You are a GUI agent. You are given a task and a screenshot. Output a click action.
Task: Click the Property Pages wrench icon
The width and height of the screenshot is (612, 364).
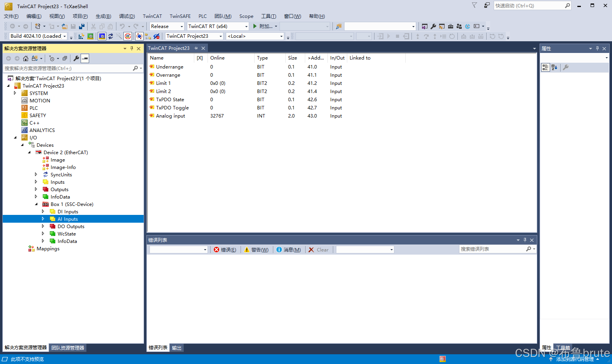(566, 67)
